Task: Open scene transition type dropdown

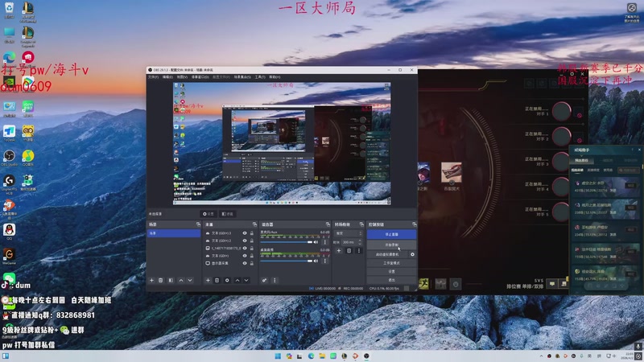Action: [x=349, y=232]
